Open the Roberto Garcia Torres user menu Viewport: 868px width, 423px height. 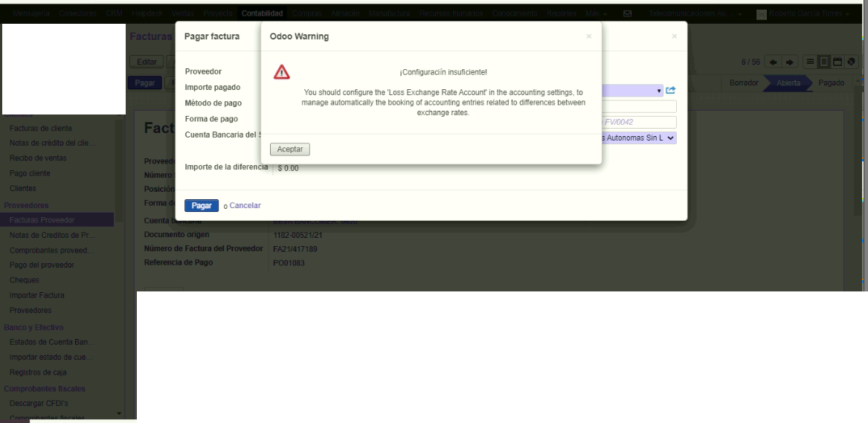coord(808,13)
